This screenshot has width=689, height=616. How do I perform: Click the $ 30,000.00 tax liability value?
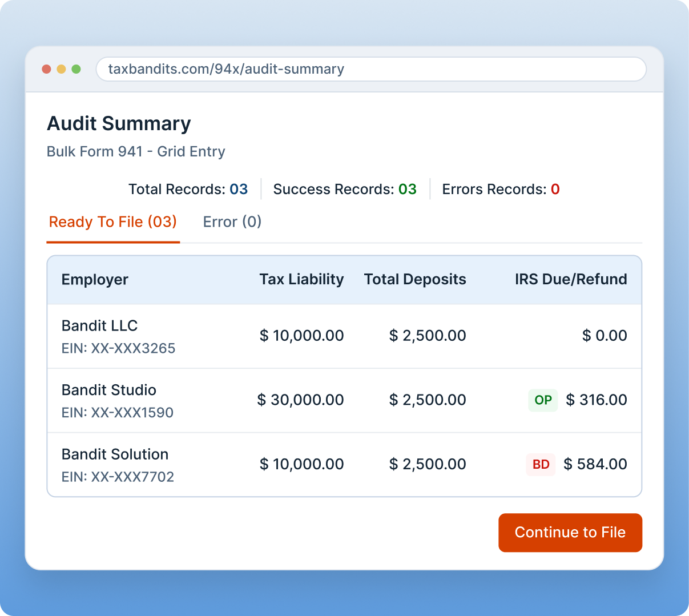[300, 400]
